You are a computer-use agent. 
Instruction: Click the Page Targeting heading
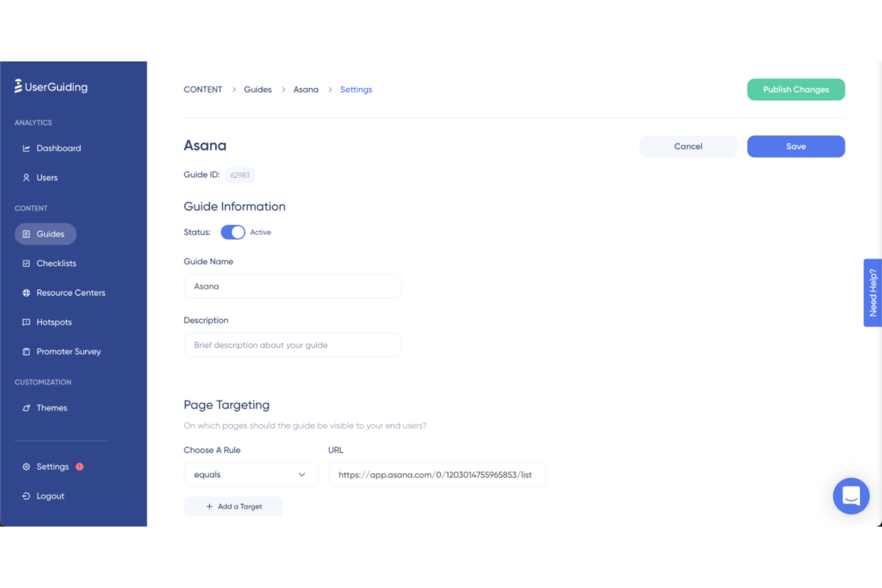(x=226, y=405)
